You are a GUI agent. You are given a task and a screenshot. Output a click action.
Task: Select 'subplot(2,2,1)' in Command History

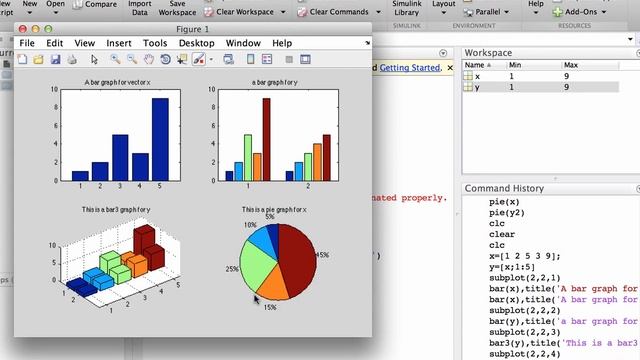click(x=524, y=278)
